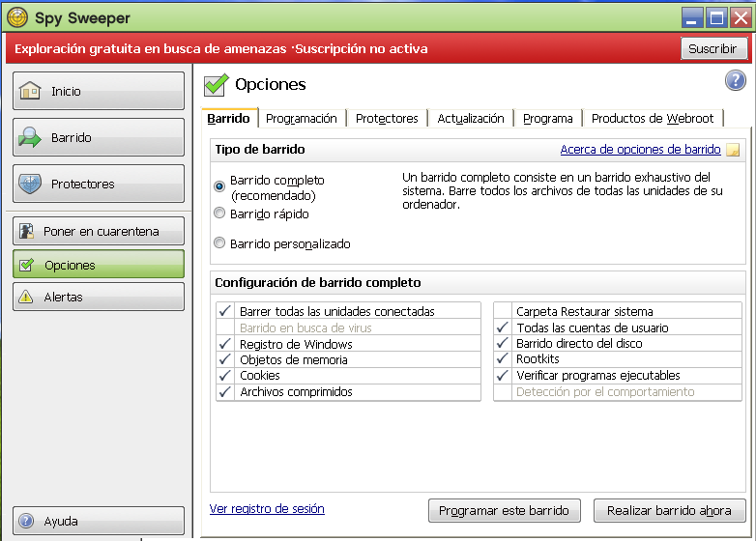Close the Spy Sweeper window
The image size is (756, 541).
(741, 17)
